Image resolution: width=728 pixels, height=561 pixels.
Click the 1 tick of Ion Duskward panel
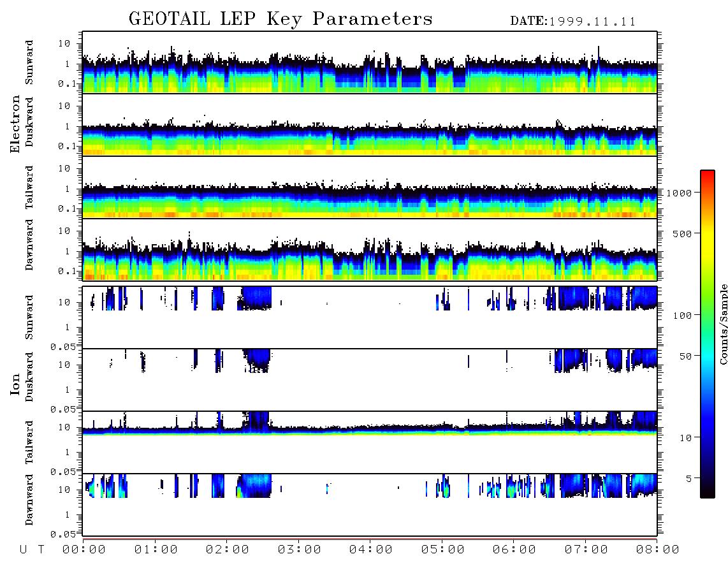(x=68, y=390)
